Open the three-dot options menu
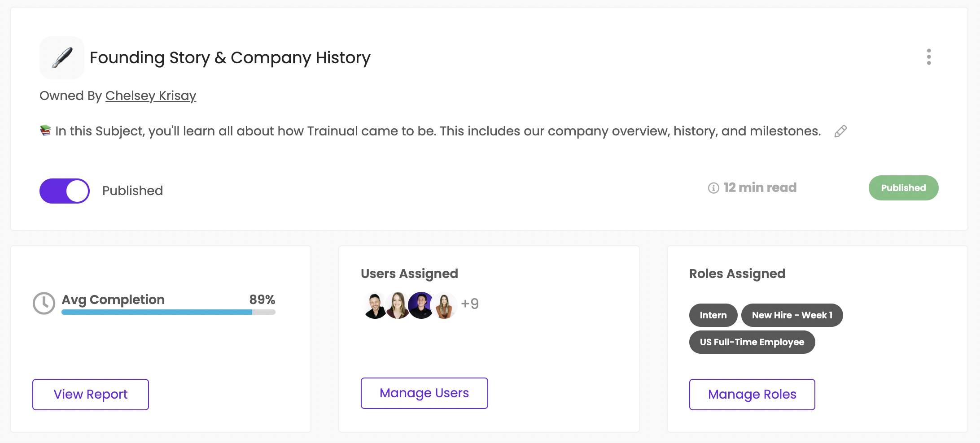Viewport: 980px width, 443px height. (928, 57)
